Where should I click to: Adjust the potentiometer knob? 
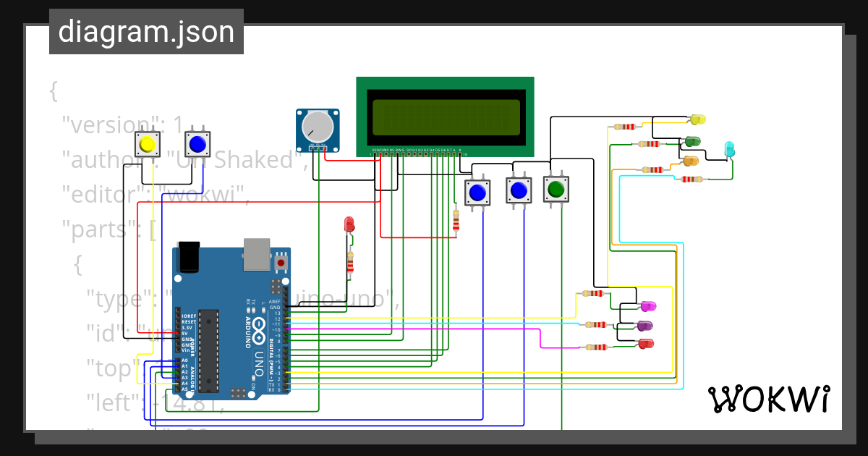[x=317, y=127]
